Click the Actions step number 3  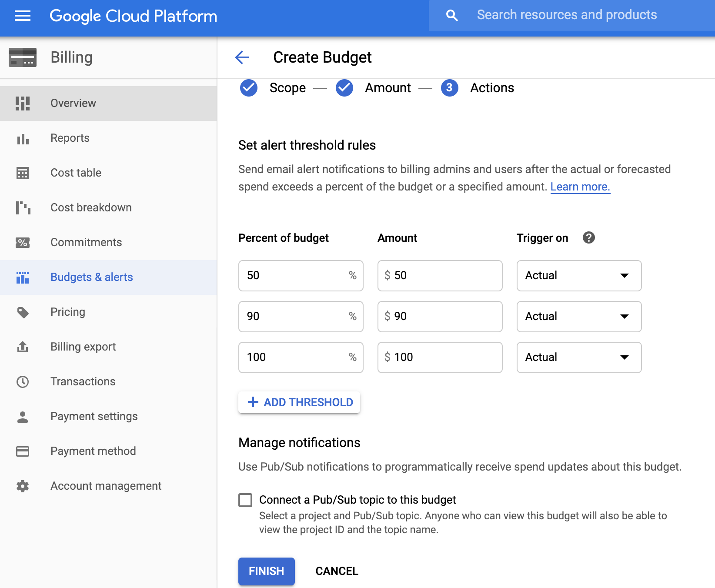click(x=450, y=88)
